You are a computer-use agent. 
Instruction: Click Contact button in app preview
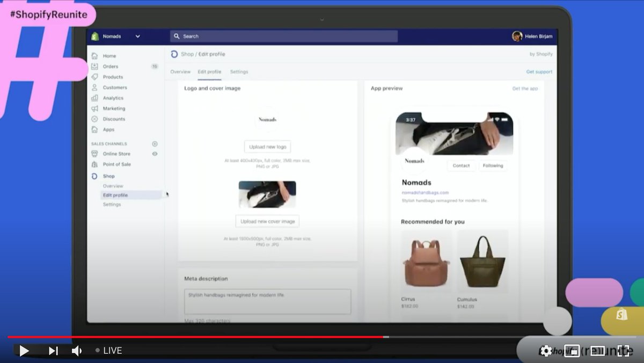(x=461, y=165)
